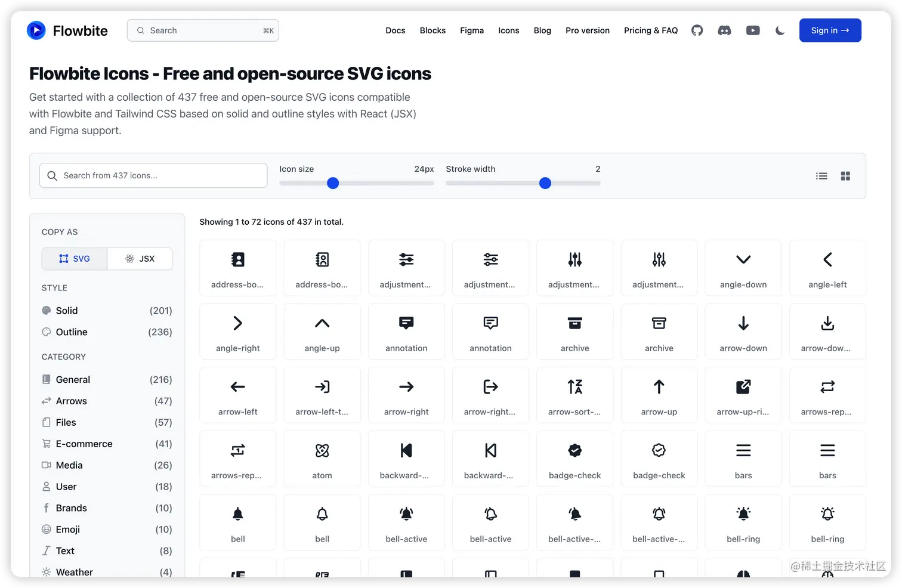Select the arrow-up-right-from-square icon card

click(743, 395)
